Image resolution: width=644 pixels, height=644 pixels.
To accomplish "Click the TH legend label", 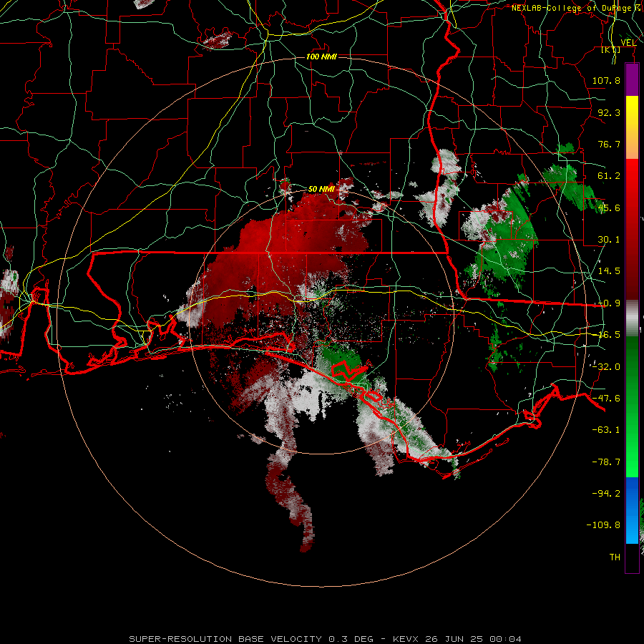I will [x=615, y=557].
